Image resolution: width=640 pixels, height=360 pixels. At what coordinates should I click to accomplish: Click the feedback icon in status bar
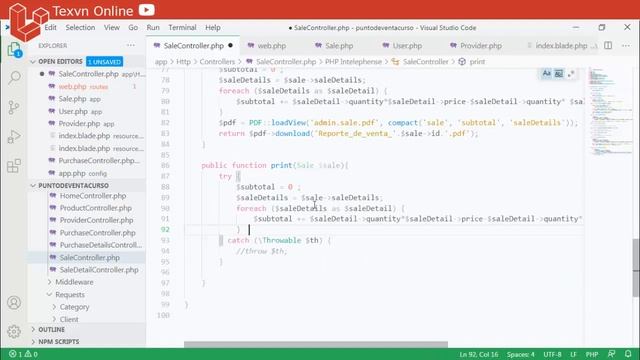coord(611,354)
